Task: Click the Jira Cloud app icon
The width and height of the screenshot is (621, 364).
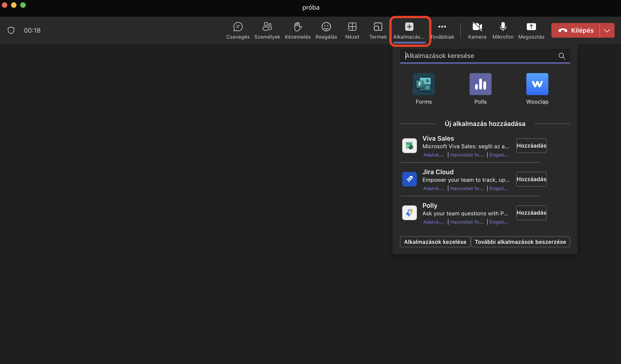Action: (x=409, y=179)
